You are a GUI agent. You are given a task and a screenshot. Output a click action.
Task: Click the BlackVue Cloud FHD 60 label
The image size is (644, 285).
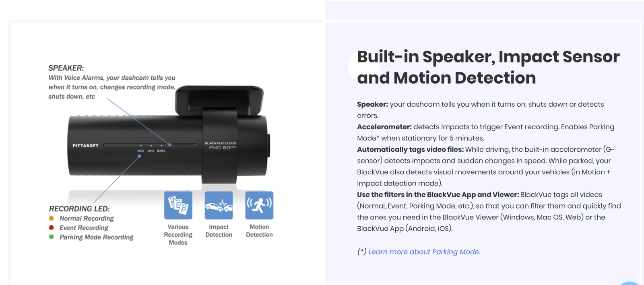pos(221,146)
